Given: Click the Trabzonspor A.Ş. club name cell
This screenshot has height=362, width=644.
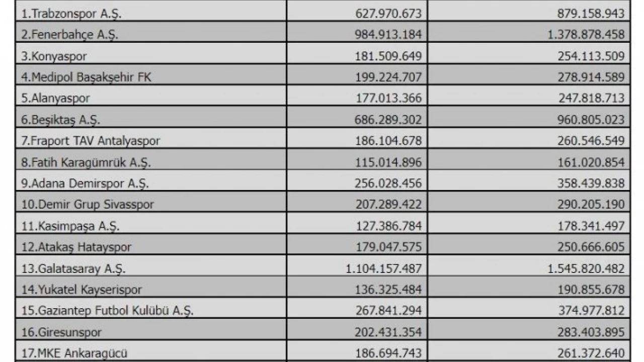Looking at the screenshot, I should click(x=71, y=14).
